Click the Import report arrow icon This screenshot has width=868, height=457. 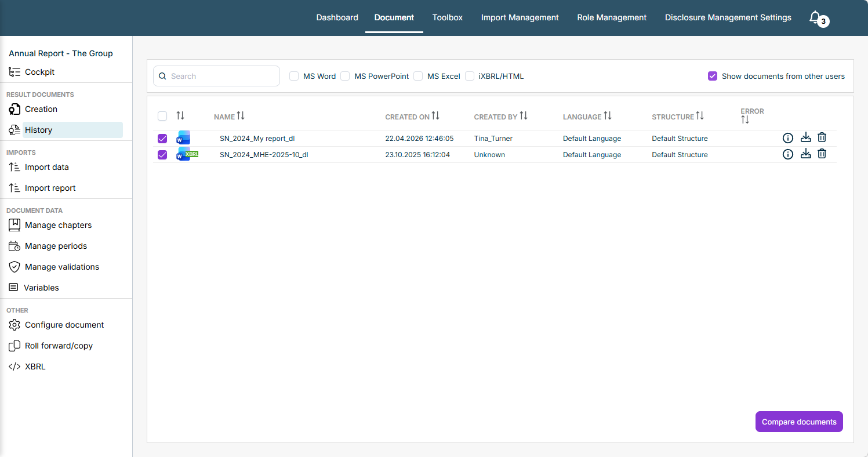(14, 188)
